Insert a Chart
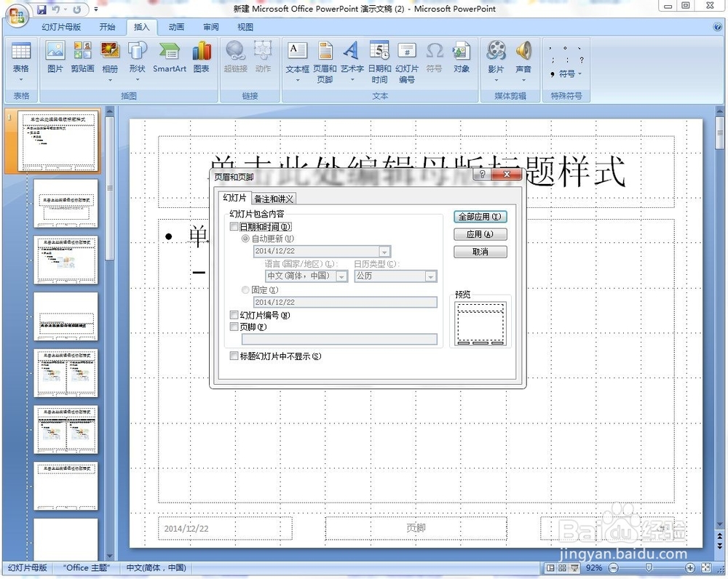728x579 pixels. 202,58
